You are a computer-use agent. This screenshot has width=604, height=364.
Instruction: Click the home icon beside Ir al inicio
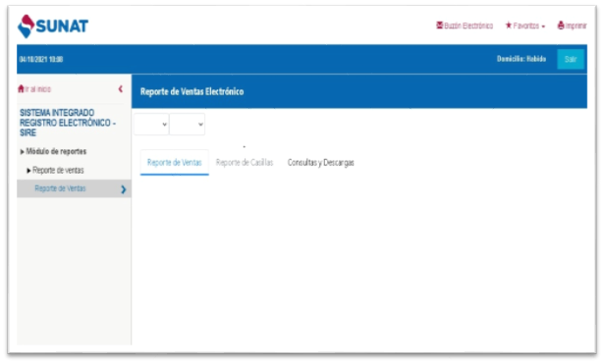coord(21,89)
